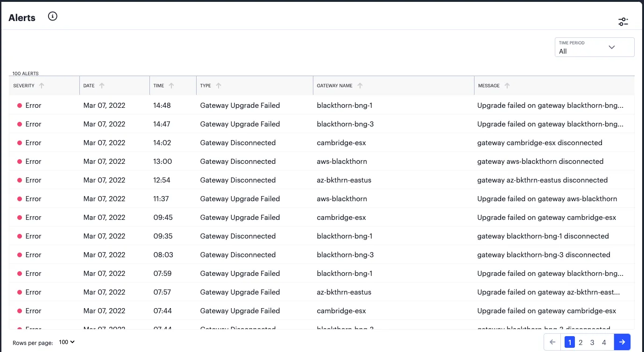Open the filter settings sliders icon
The width and height of the screenshot is (644, 352).
pyautogui.click(x=623, y=21)
